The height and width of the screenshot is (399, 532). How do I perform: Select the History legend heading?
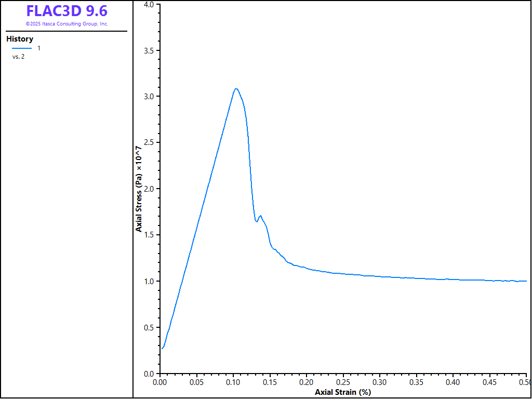tap(20, 39)
